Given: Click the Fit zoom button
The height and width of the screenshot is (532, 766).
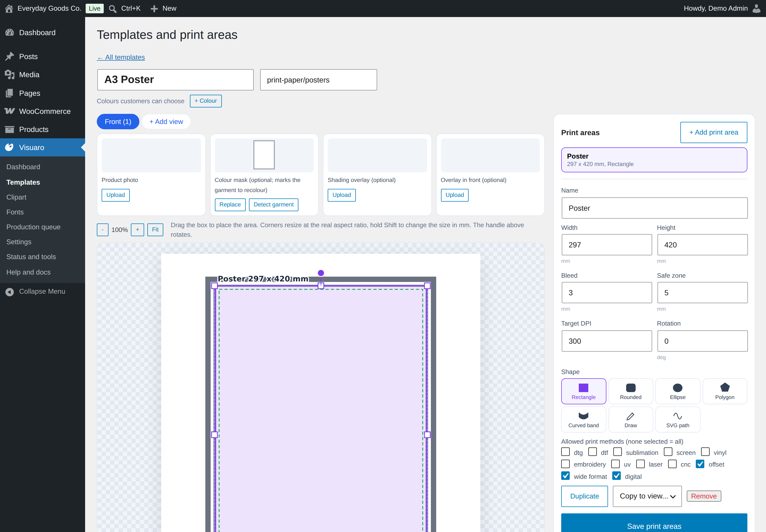Looking at the screenshot, I should pos(155,230).
